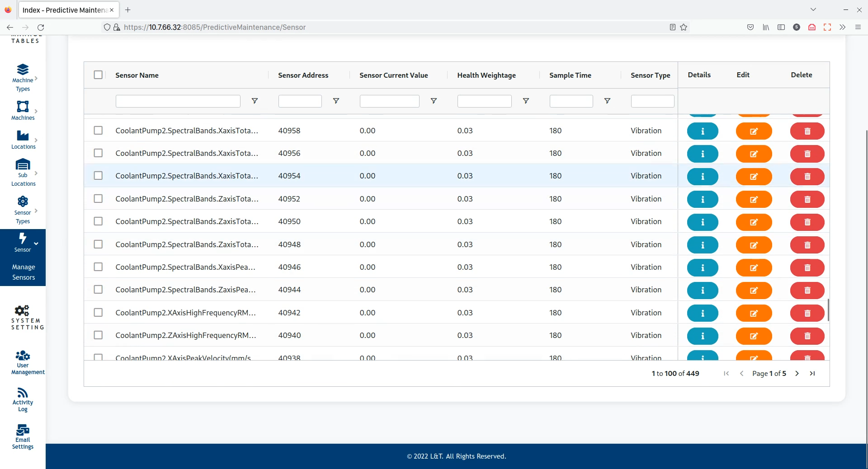Open Machines section icon

23,106
